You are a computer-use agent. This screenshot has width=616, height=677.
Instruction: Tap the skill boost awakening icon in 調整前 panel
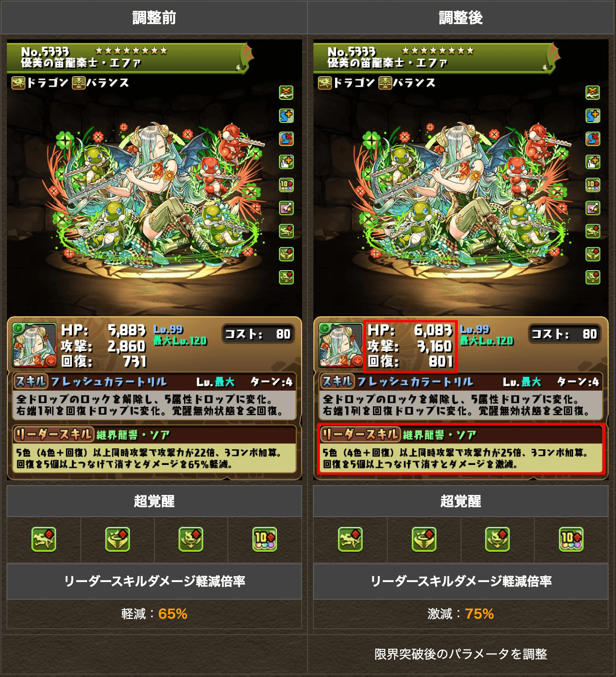point(286,116)
